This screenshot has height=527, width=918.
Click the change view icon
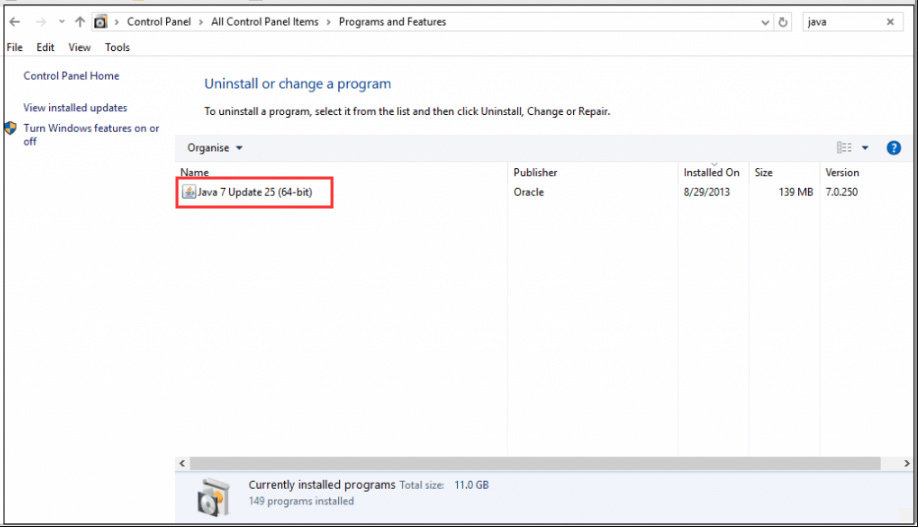tap(844, 148)
